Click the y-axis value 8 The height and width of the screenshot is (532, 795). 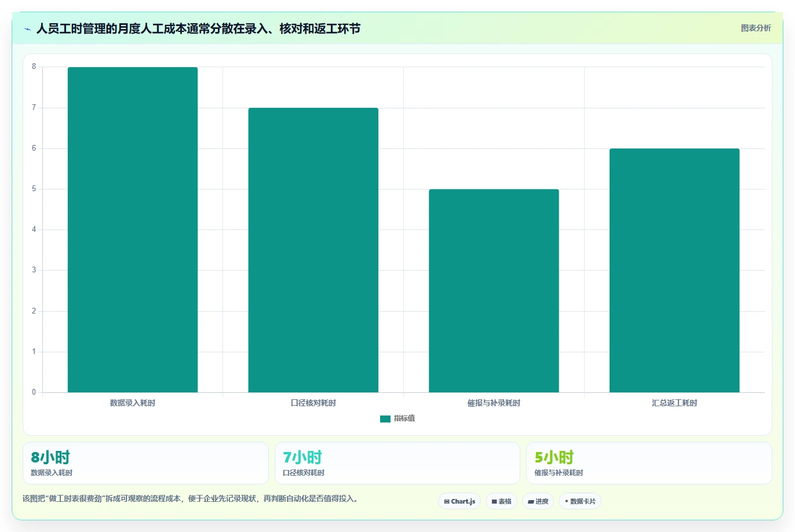pos(34,67)
